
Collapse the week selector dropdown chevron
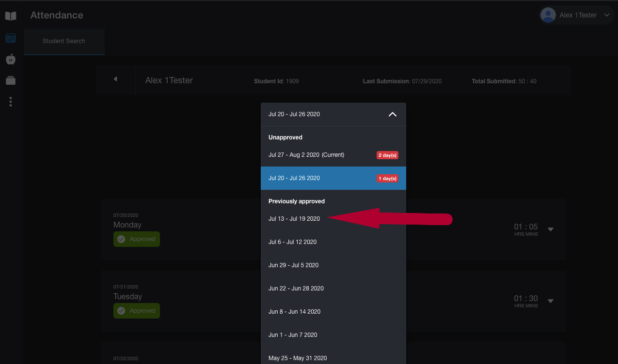393,114
